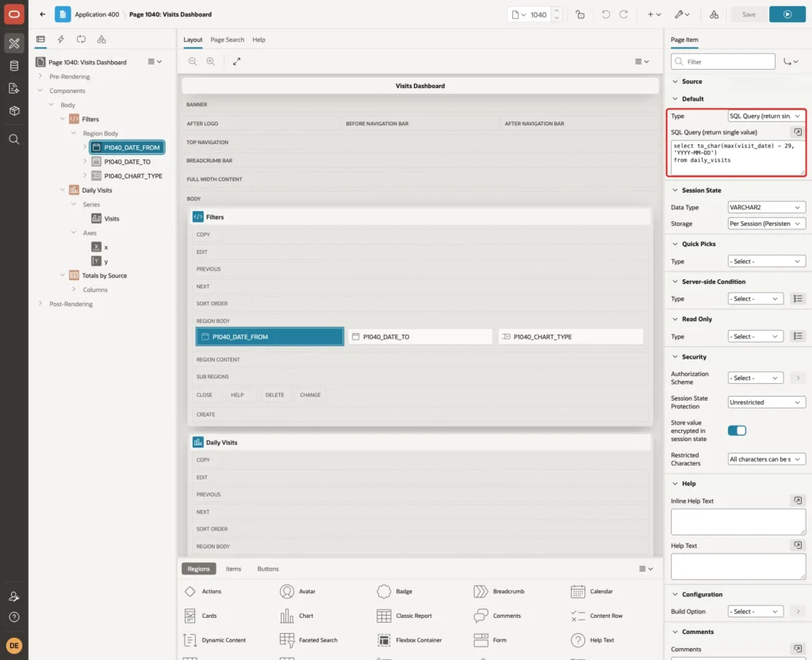Click the Redo icon in the toolbar
The image size is (812, 660).
(x=623, y=14)
